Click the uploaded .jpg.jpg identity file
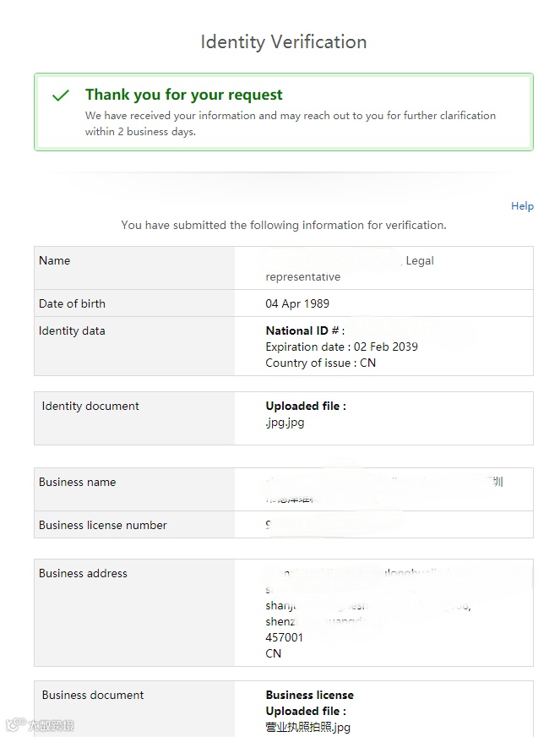 coord(285,423)
